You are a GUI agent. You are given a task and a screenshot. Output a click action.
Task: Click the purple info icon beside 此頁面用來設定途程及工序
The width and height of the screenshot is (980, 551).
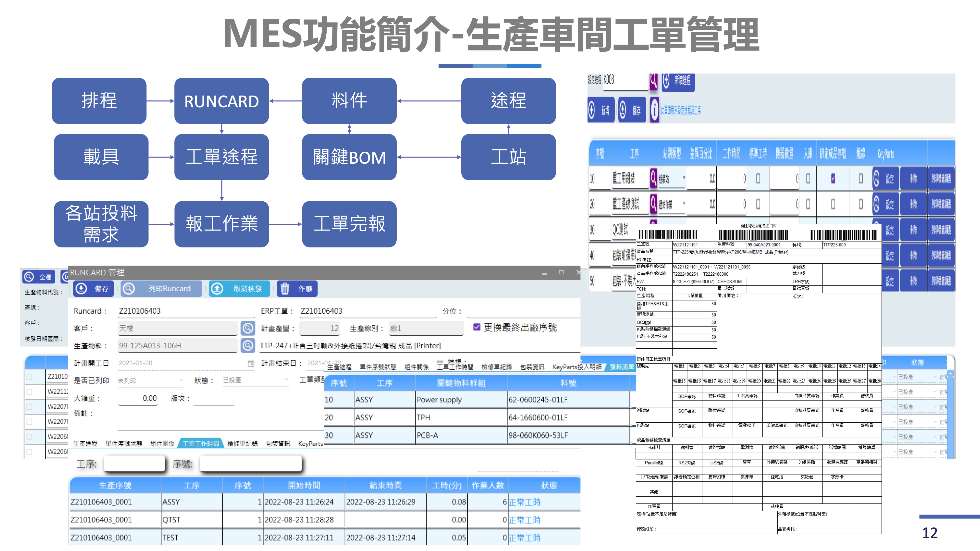[654, 110]
